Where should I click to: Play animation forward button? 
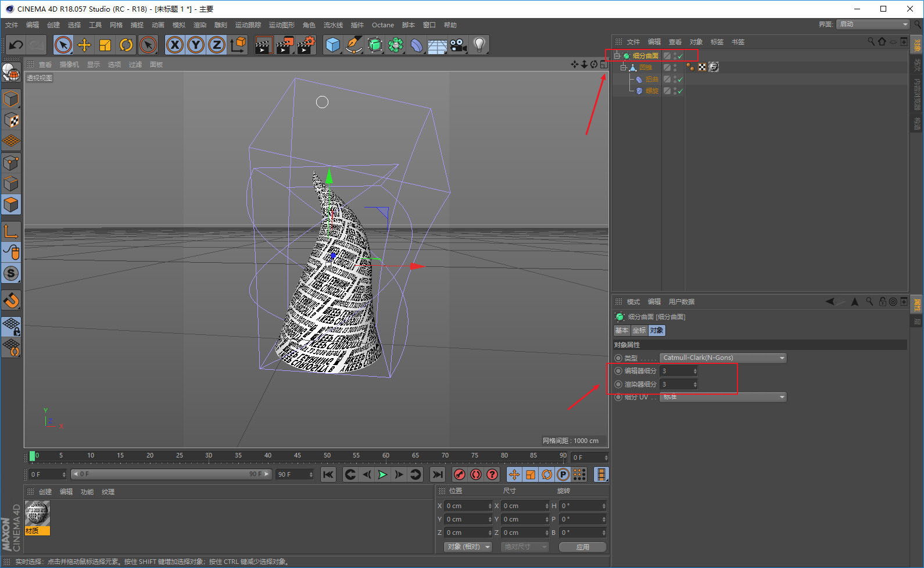[382, 474]
